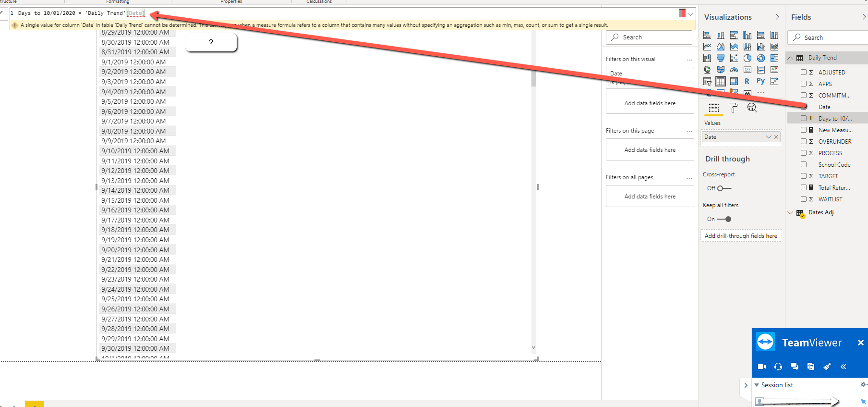
Task: Collapse the Daily Trend table
Action: coord(790,58)
